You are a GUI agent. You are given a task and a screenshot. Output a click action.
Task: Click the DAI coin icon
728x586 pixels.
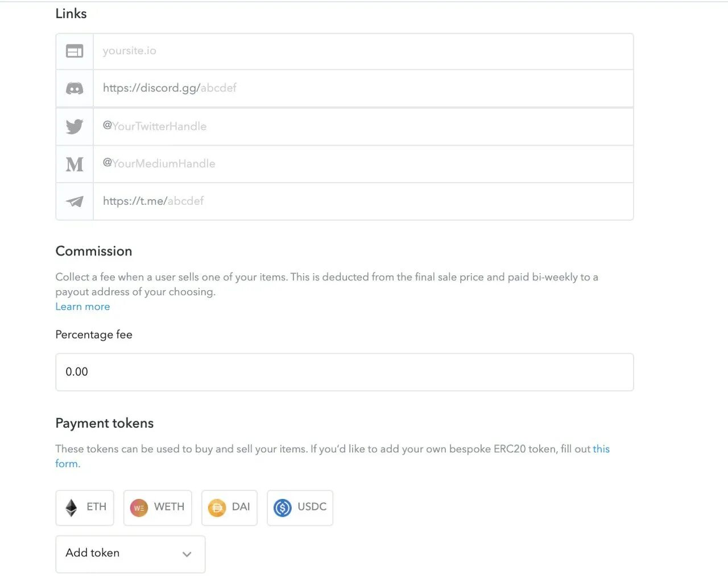coord(217,507)
